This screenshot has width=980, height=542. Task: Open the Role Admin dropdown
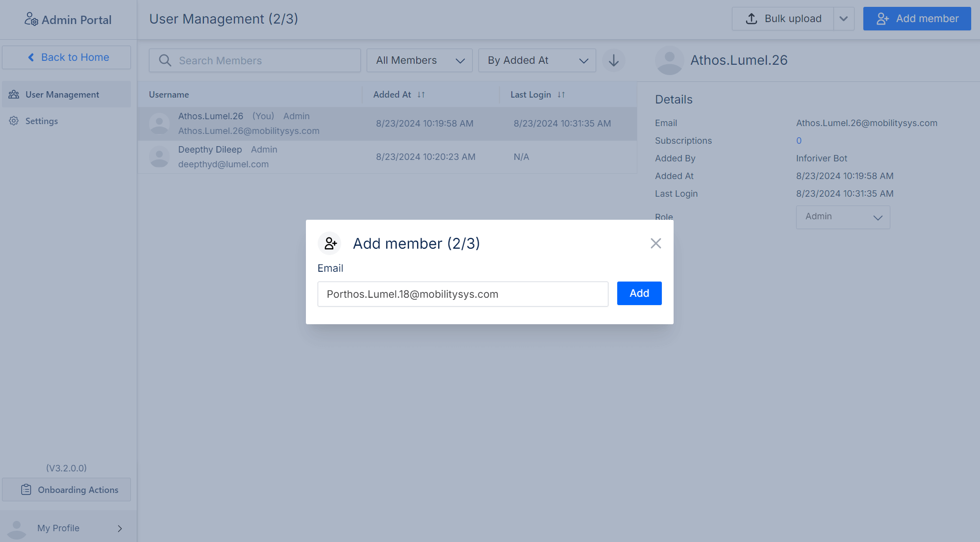click(x=843, y=217)
